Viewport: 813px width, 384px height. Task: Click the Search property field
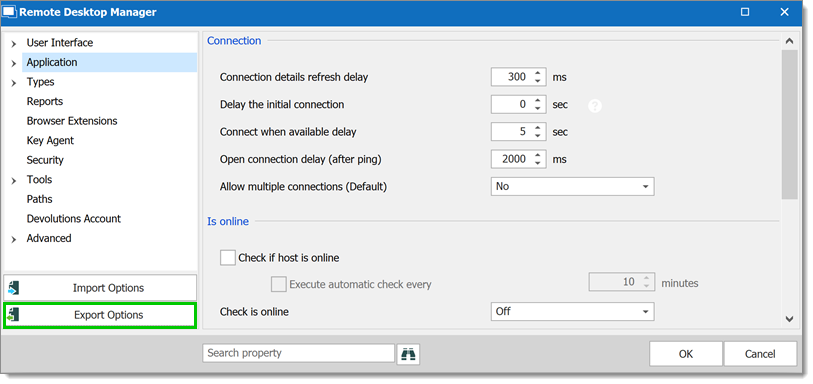point(299,353)
